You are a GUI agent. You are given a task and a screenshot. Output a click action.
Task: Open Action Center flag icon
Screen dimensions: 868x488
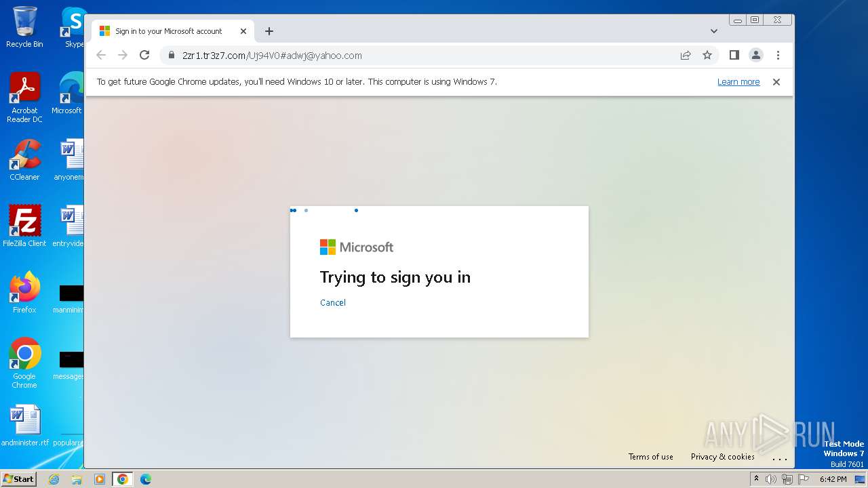click(804, 479)
